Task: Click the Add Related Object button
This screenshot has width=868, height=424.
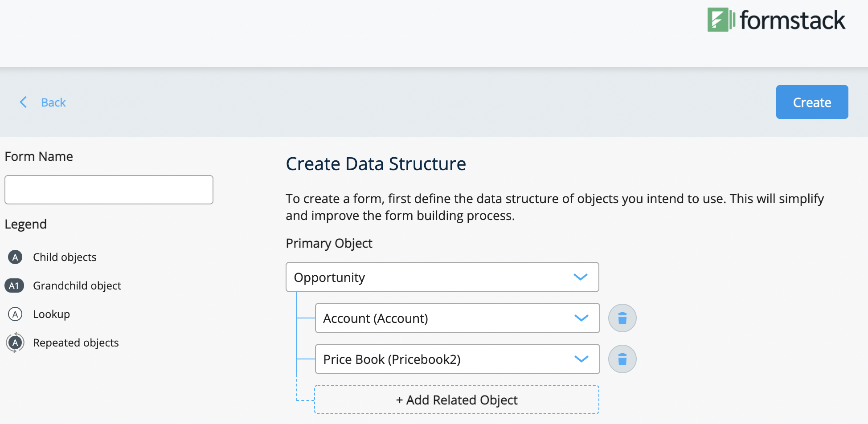Action: pyautogui.click(x=456, y=400)
